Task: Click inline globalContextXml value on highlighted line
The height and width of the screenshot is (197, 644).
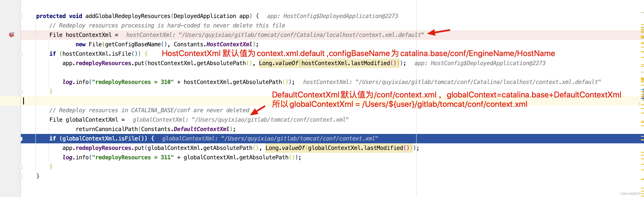Action: pyautogui.click(x=270, y=138)
